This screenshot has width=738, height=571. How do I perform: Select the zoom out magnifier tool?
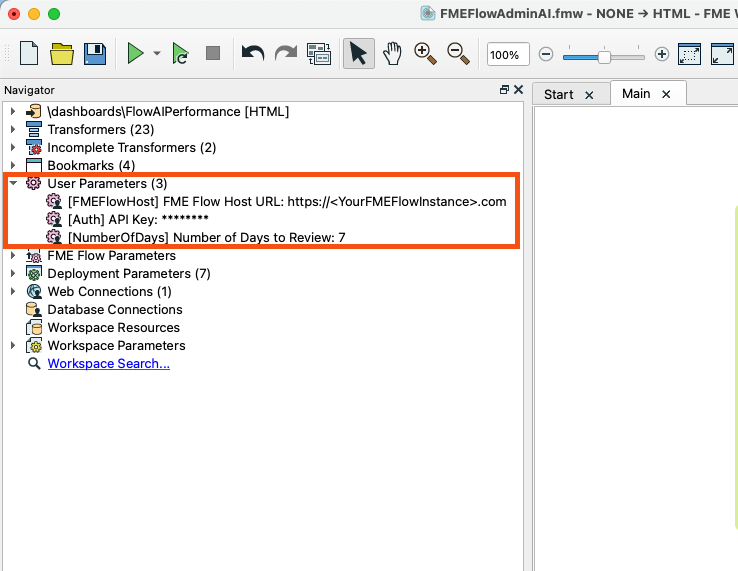(458, 53)
